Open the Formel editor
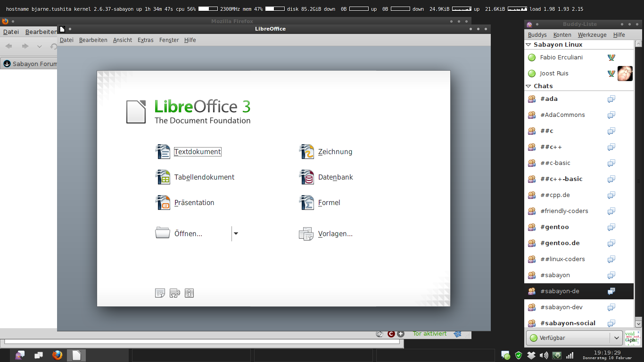The width and height of the screenshot is (644, 362). 320,203
